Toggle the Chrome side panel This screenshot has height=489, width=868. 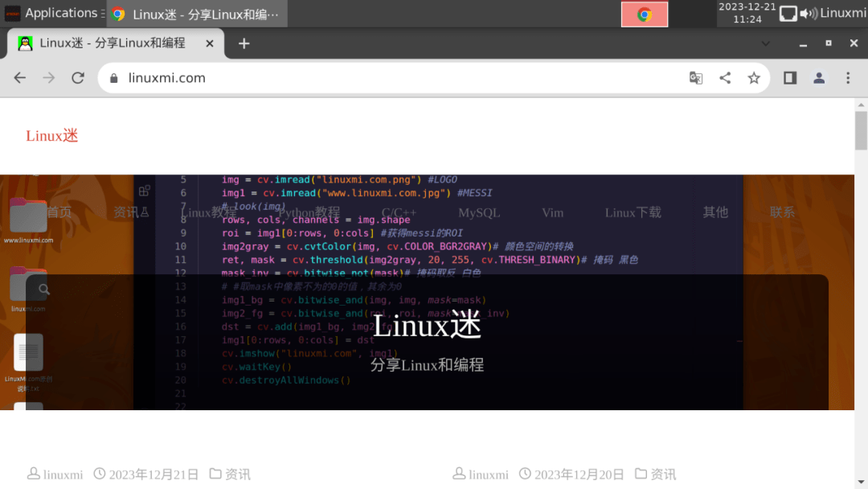pyautogui.click(x=788, y=77)
